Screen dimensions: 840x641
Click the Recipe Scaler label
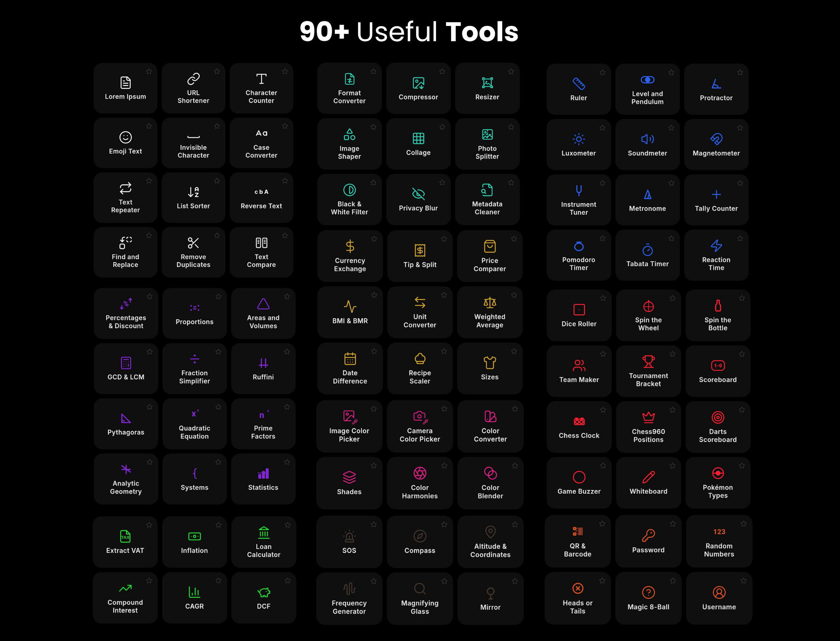tap(420, 377)
